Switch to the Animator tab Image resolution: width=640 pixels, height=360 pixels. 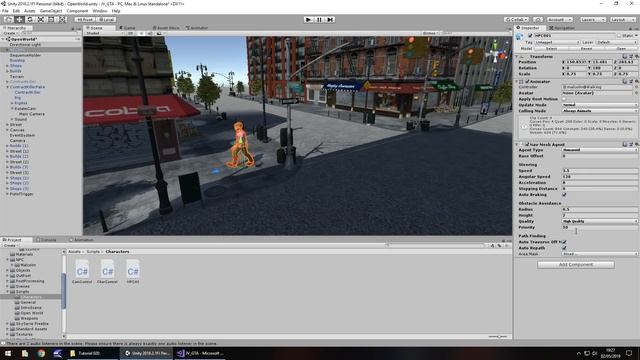(198, 28)
